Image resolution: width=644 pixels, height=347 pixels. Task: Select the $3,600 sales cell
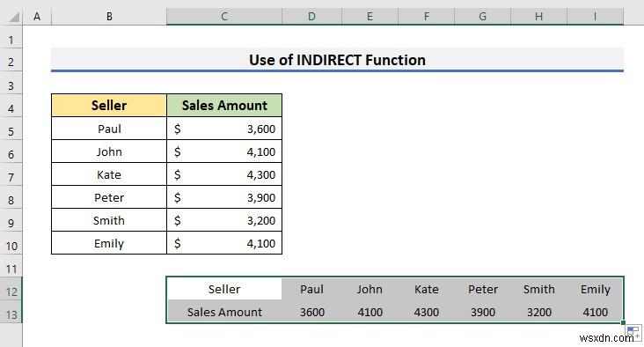224,129
